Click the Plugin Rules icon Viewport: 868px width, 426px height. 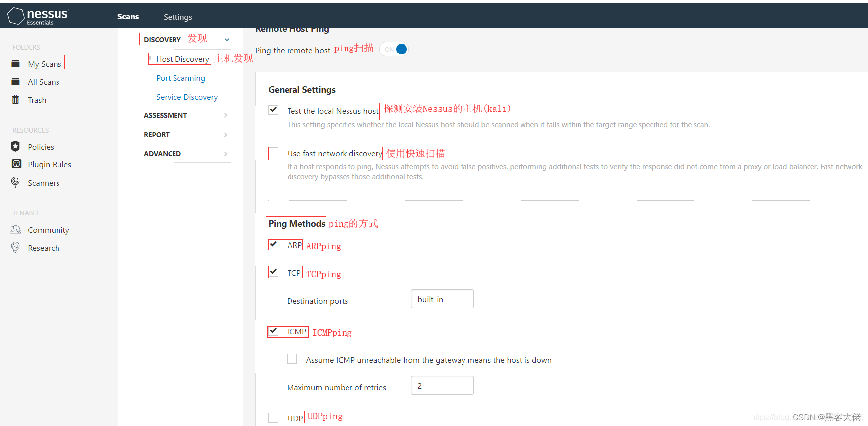(16, 164)
